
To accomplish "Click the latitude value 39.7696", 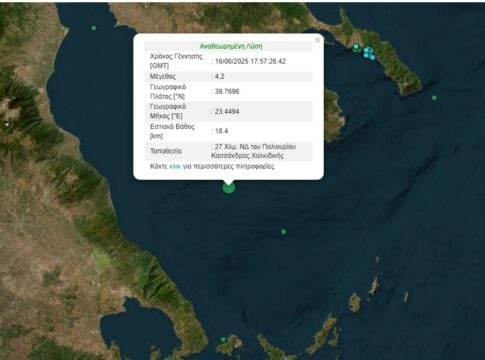I will click(x=227, y=91).
